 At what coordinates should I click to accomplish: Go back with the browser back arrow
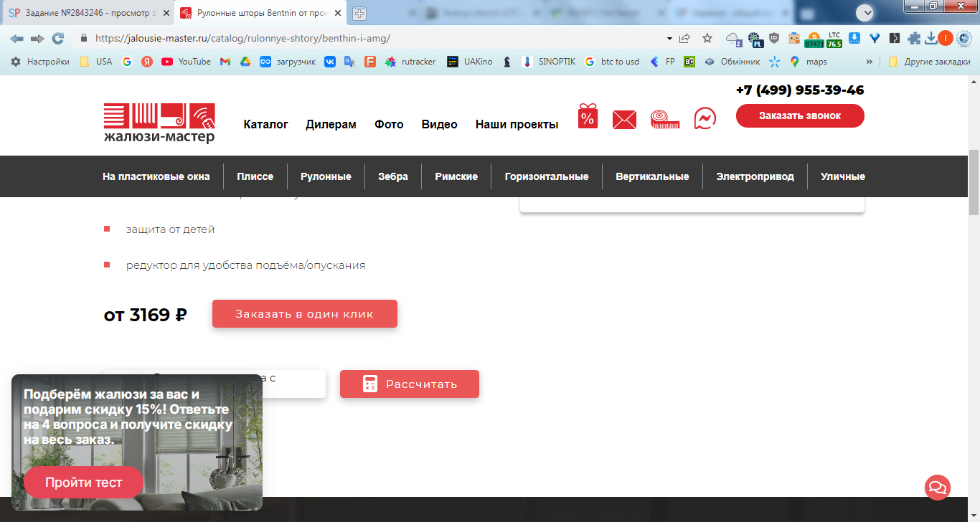click(17, 38)
